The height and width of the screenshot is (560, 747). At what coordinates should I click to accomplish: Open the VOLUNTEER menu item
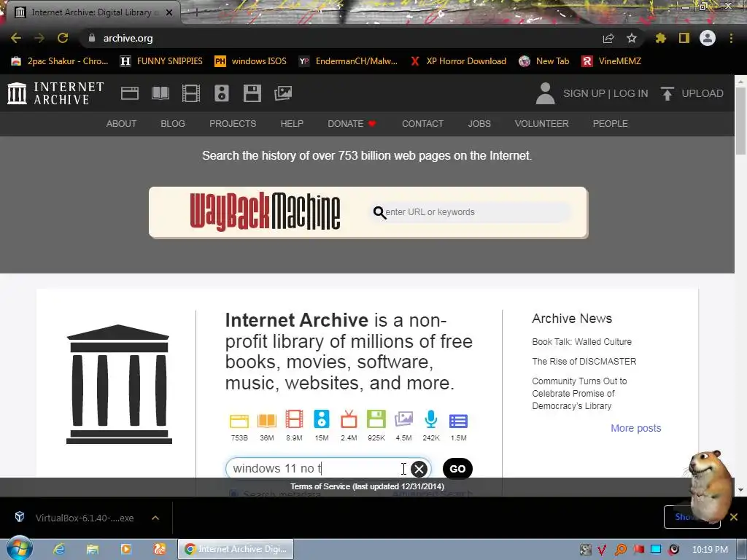click(x=542, y=124)
